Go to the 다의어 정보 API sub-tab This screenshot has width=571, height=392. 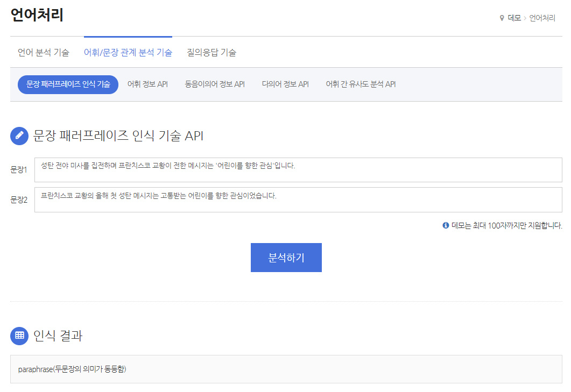click(x=285, y=84)
